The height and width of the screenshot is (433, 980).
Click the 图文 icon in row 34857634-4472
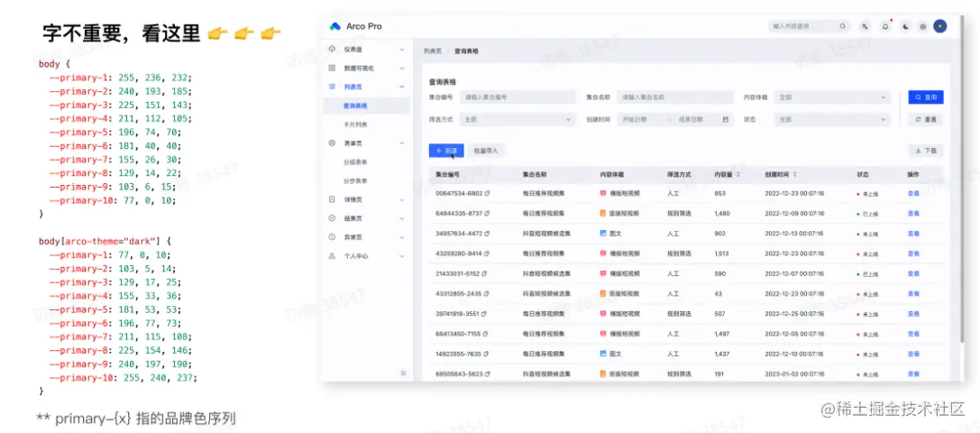tap(603, 234)
